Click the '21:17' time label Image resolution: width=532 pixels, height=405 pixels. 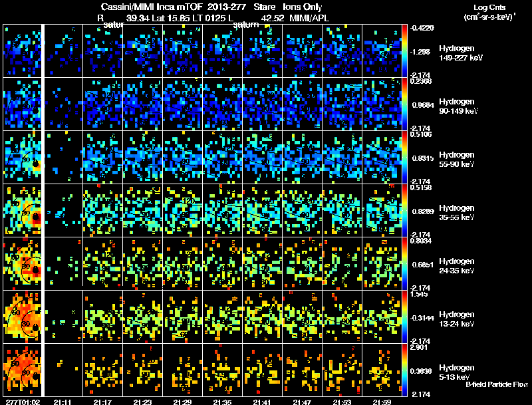click(x=102, y=402)
